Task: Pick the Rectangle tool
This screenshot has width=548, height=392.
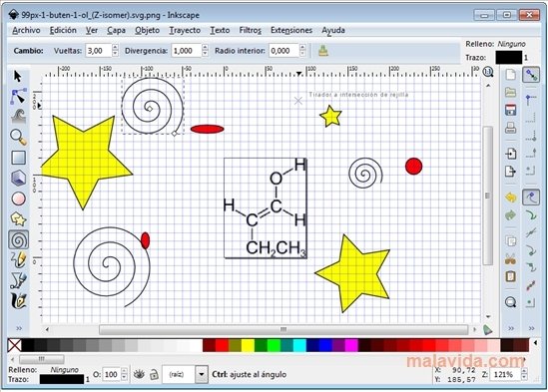Action: click(19, 158)
